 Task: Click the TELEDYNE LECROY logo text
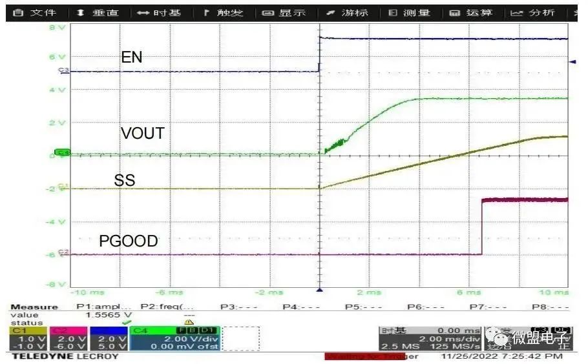(65, 356)
